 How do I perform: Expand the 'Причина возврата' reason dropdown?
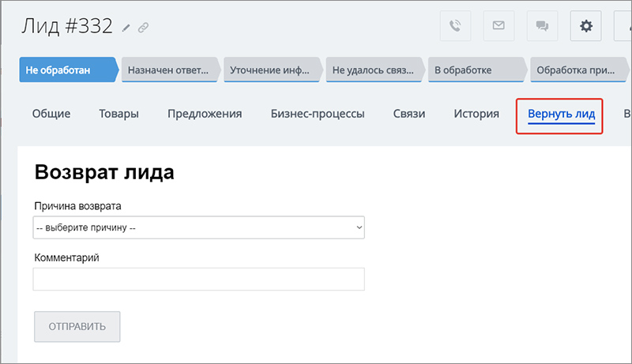[x=198, y=228]
